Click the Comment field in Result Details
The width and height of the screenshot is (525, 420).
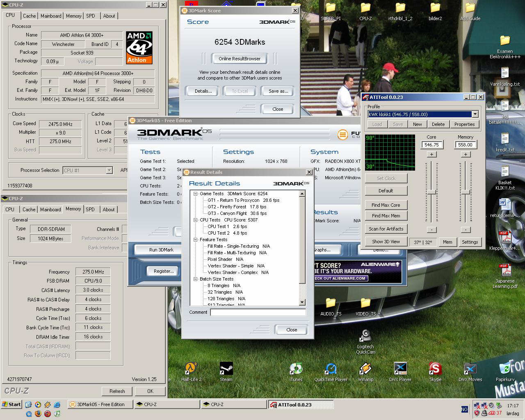point(258,313)
